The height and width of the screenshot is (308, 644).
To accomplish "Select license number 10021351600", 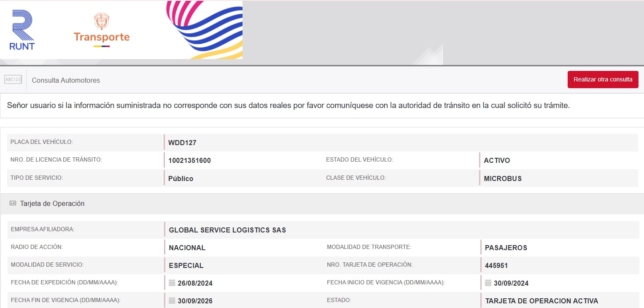I will coord(189,160).
